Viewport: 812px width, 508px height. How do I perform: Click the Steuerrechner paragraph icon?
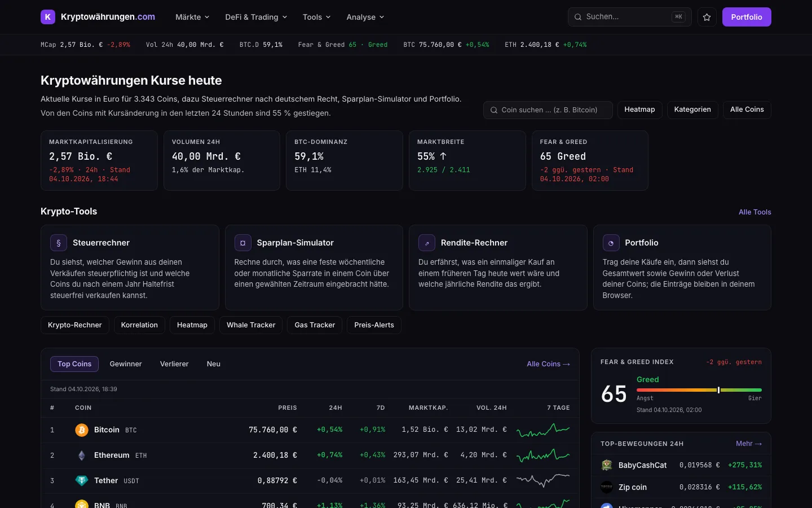(x=59, y=243)
